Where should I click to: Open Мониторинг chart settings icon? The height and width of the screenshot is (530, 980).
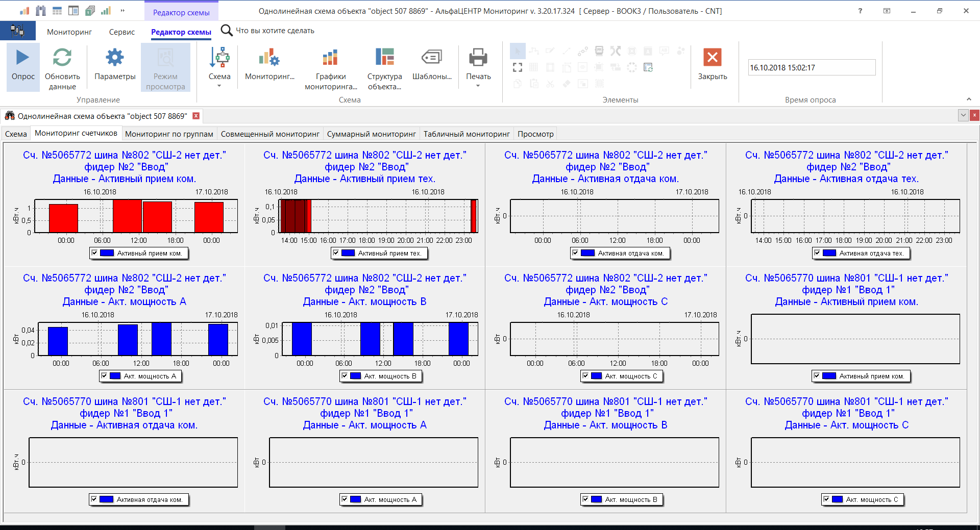pyautogui.click(x=269, y=58)
